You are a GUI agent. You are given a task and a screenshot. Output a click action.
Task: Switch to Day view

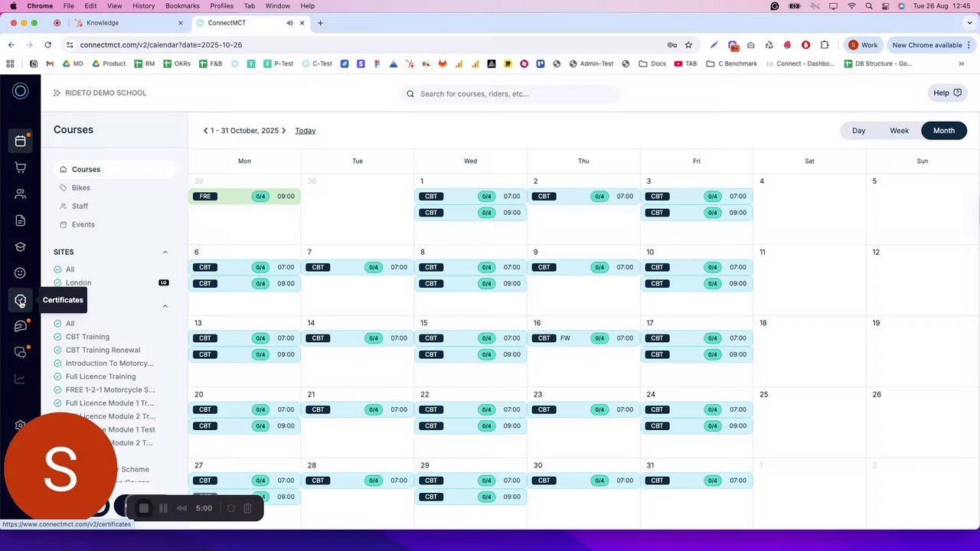(x=858, y=131)
